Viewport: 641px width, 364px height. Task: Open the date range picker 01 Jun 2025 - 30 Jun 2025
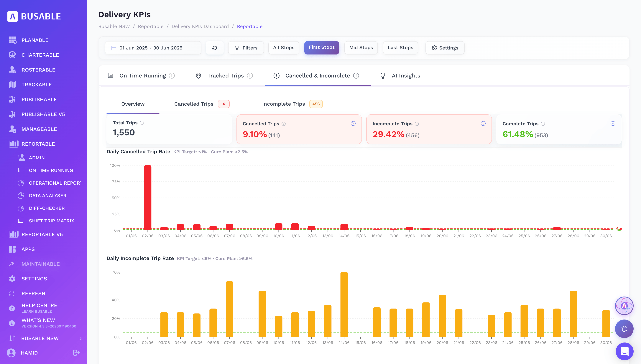(x=153, y=48)
